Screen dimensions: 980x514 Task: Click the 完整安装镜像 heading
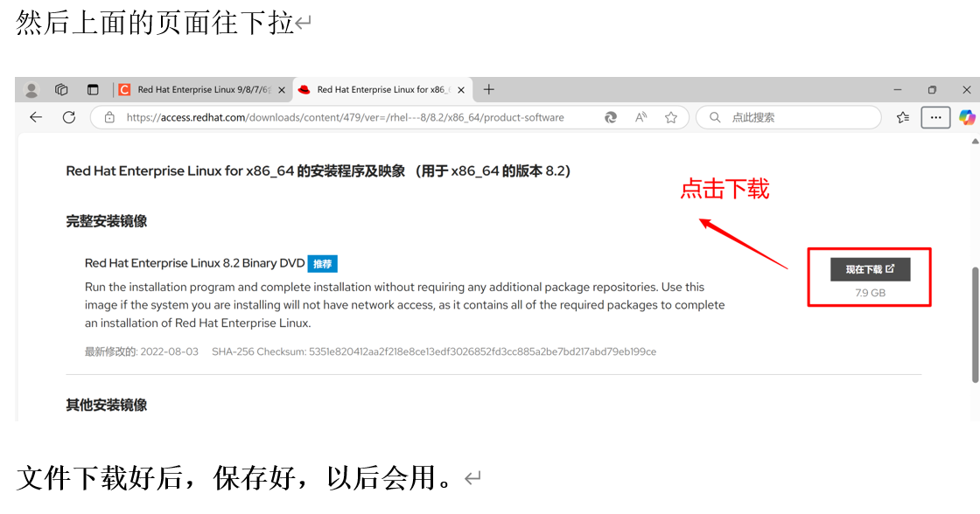tap(106, 221)
